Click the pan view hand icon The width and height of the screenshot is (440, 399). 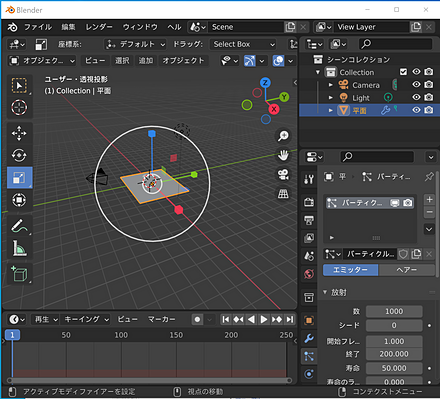tap(283, 155)
